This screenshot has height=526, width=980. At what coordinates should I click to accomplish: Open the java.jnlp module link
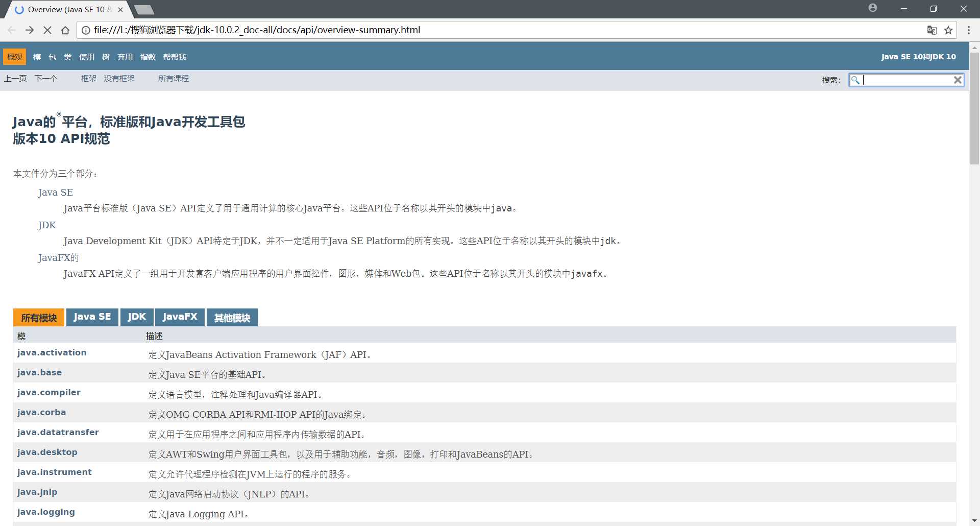click(x=37, y=492)
